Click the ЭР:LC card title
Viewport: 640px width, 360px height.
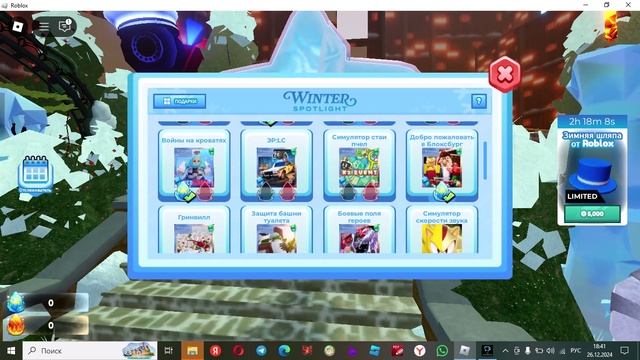point(276,140)
